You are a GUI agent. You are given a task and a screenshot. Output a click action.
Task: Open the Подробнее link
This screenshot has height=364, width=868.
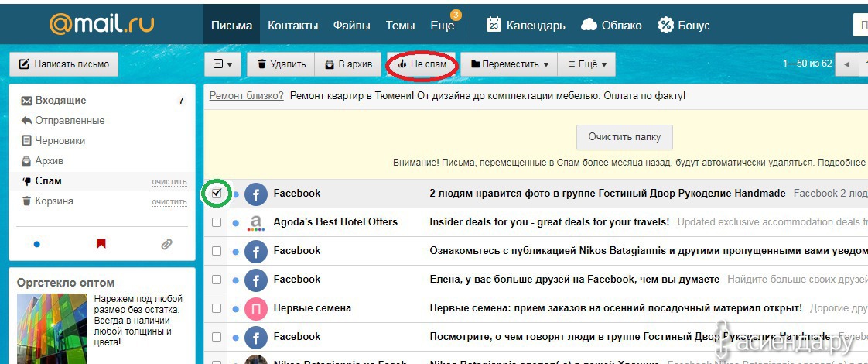pos(842,163)
